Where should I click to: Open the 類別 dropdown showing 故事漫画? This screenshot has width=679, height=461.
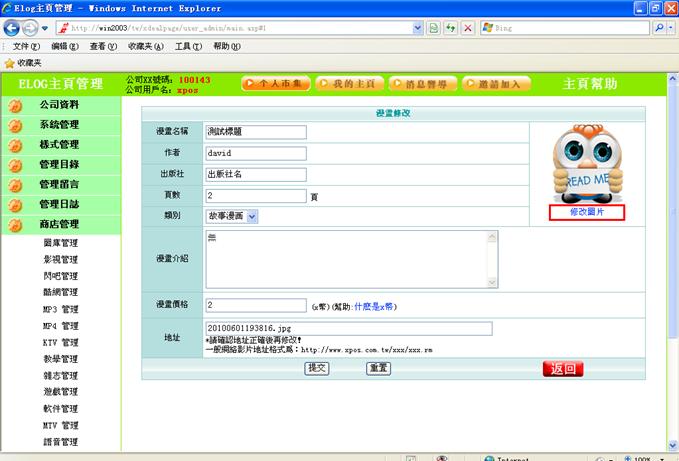click(x=251, y=215)
